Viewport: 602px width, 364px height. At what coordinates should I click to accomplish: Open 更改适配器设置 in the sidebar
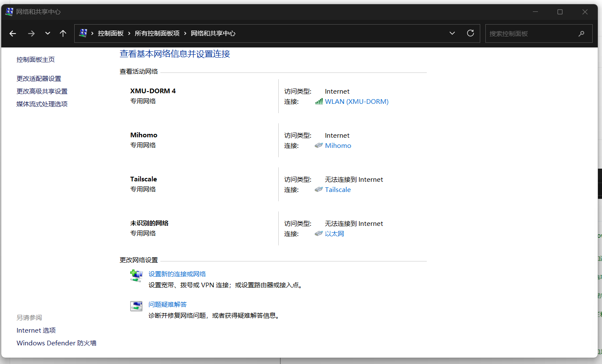(39, 79)
